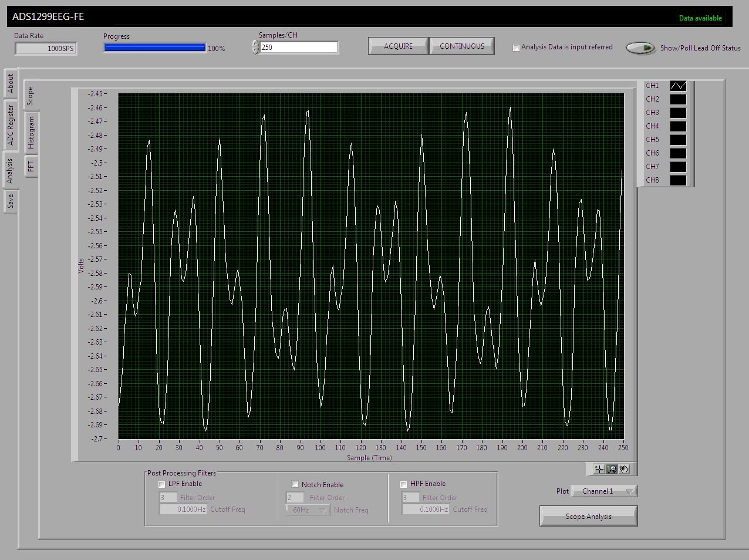
Task: Click the 250 x-axis maximum value
Action: pyautogui.click(x=623, y=448)
